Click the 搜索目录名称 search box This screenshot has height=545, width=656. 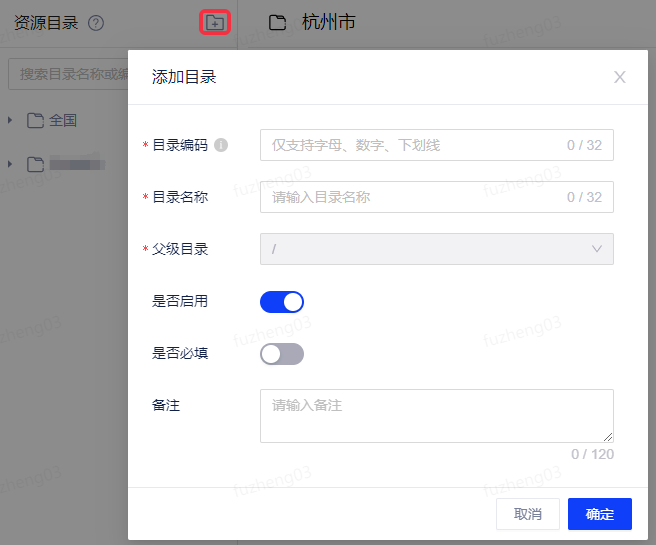tap(68, 74)
